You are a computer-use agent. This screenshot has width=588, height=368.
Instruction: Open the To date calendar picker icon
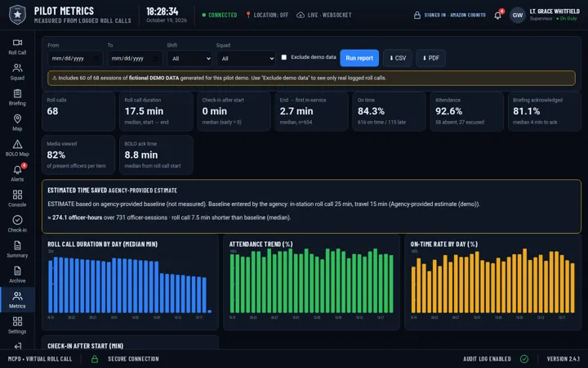click(155, 59)
